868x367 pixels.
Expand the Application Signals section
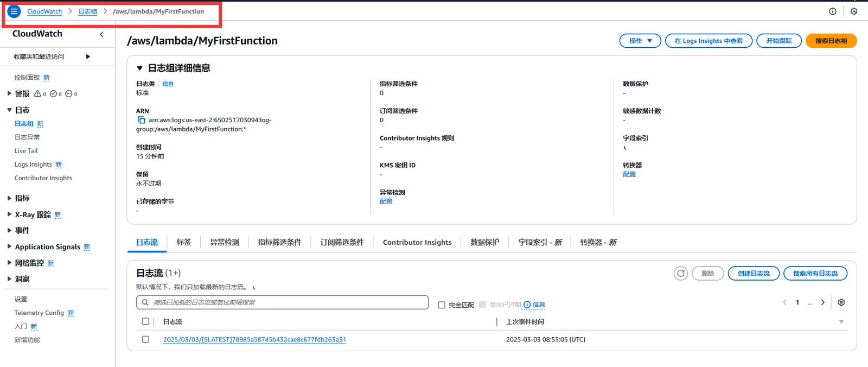[x=9, y=246]
